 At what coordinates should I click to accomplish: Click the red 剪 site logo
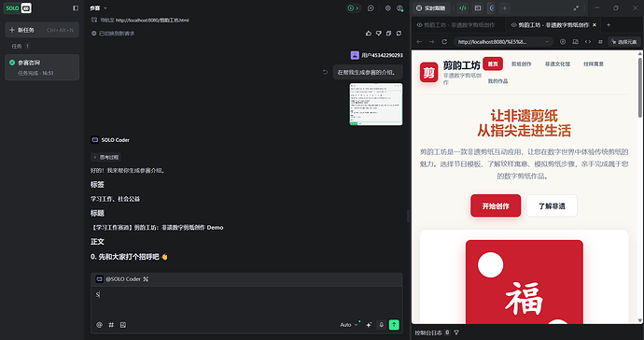coord(428,72)
